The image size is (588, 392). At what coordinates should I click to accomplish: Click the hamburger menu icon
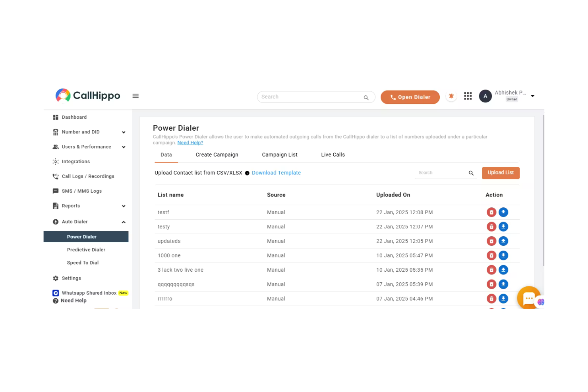point(135,96)
